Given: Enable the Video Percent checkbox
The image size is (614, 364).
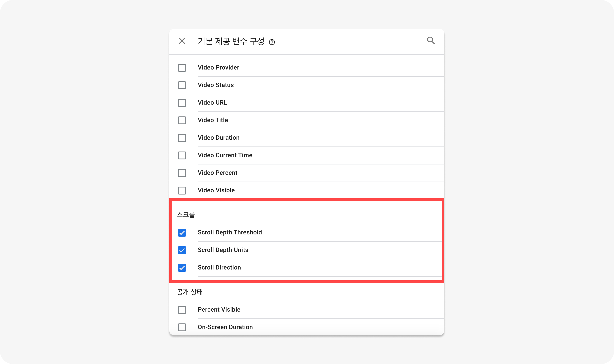Looking at the screenshot, I should [182, 173].
